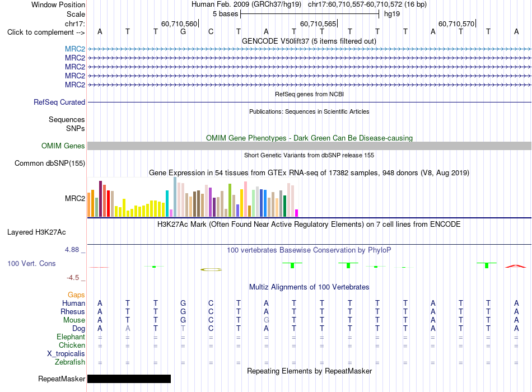Click the cyan bar in GTEx expression chart
Image resolution: width=532 pixels, height=392 pixels.
click(167, 203)
